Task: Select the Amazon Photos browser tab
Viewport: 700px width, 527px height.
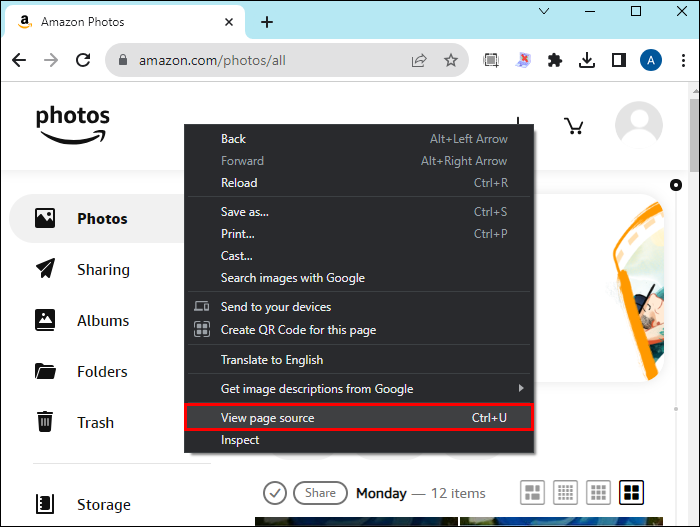Action: [x=125, y=22]
